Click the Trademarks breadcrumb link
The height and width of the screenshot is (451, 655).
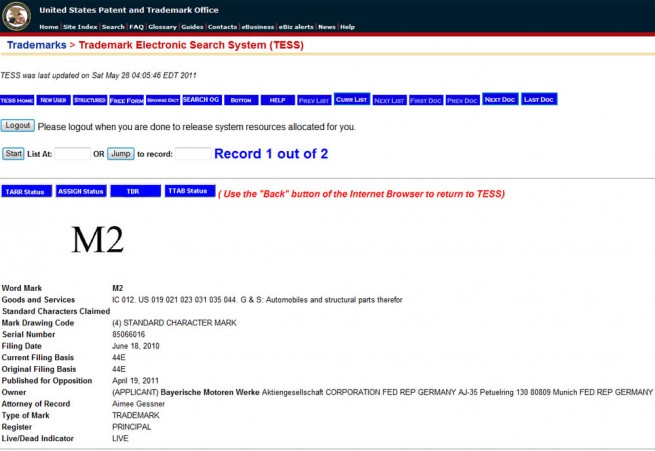tap(37, 45)
